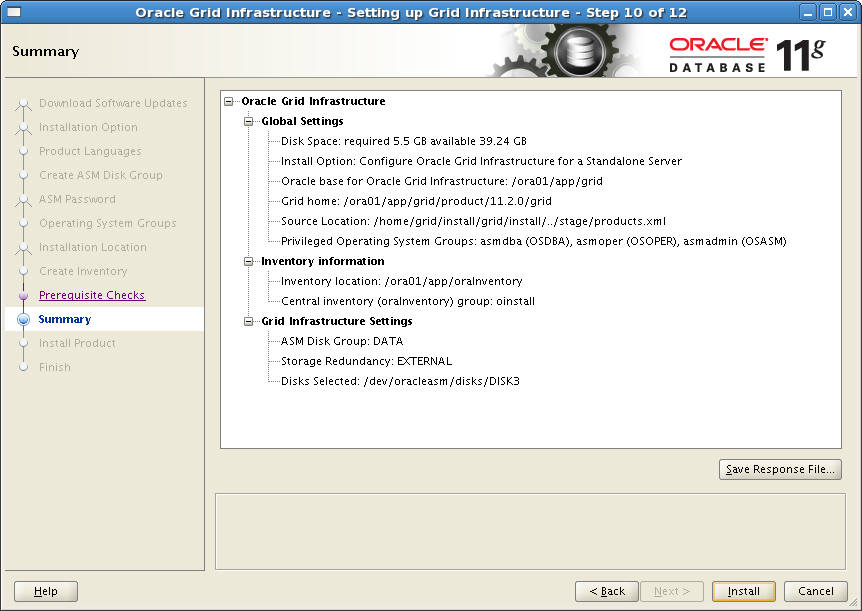The height and width of the screenshot is (611, 862).
Task: Go back using the Back button
Action: [x=606, y=591]
